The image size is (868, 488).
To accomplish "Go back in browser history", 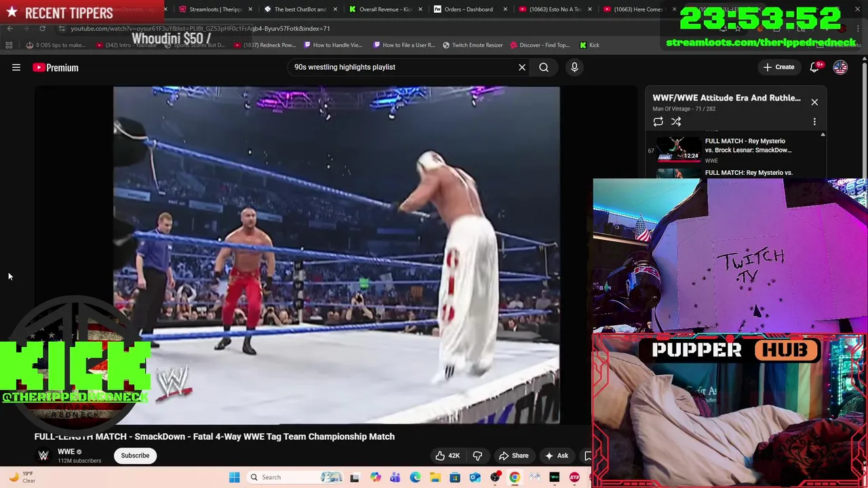I will (9, 28).
